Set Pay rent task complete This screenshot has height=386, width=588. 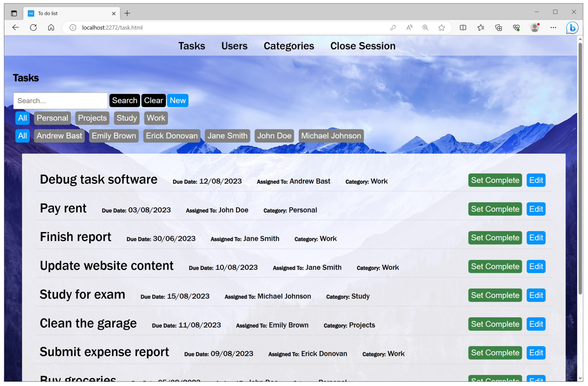pyautogui.click(x=495, y=209)
